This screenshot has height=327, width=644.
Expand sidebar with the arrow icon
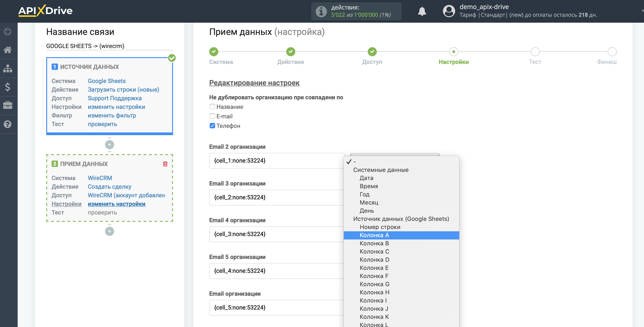(x=7, y=32)
